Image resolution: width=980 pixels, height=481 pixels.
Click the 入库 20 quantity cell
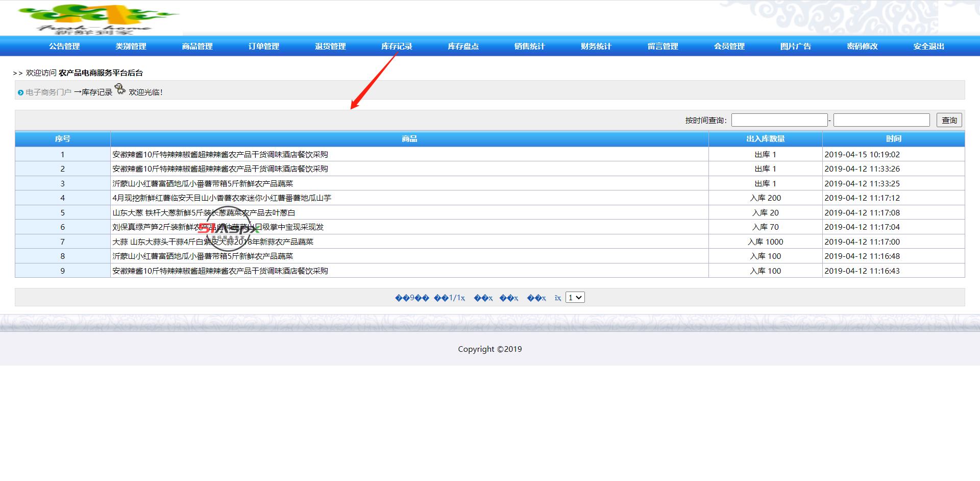point(766,213)
